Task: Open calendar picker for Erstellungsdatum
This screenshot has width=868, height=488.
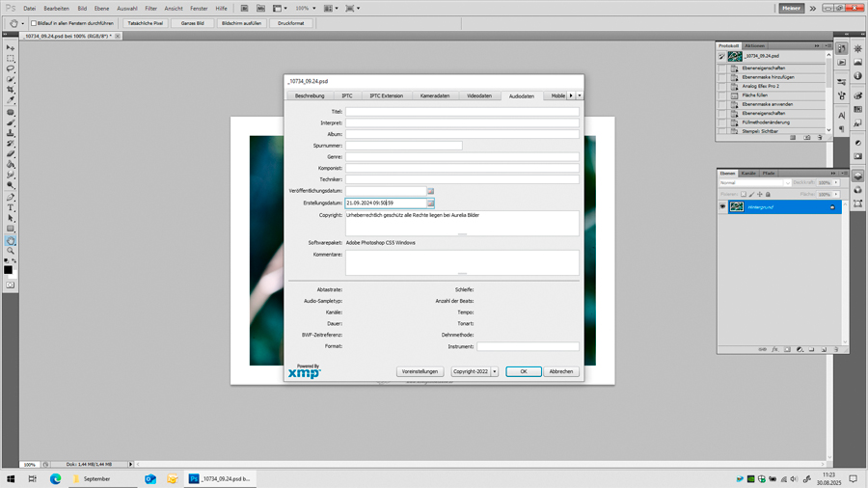Action: (x=430, y=203)
